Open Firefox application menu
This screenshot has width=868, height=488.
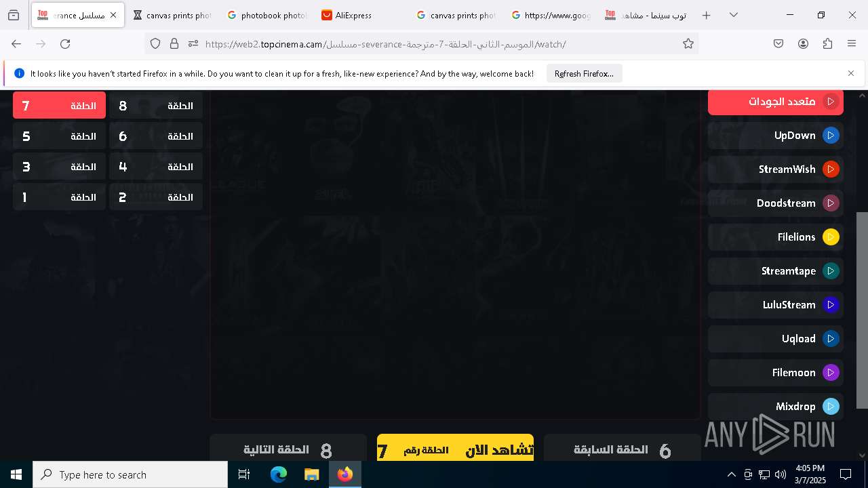point(852,43)
